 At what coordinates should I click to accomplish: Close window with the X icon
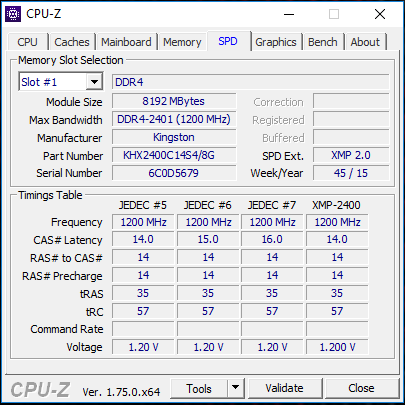(x=380, y=14)
